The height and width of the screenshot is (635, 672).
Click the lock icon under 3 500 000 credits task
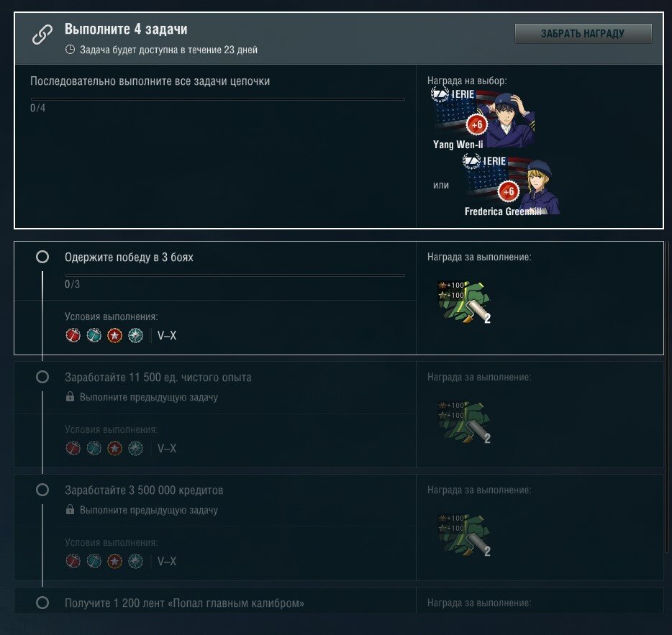pyautogui.click(x=70, y=509)
